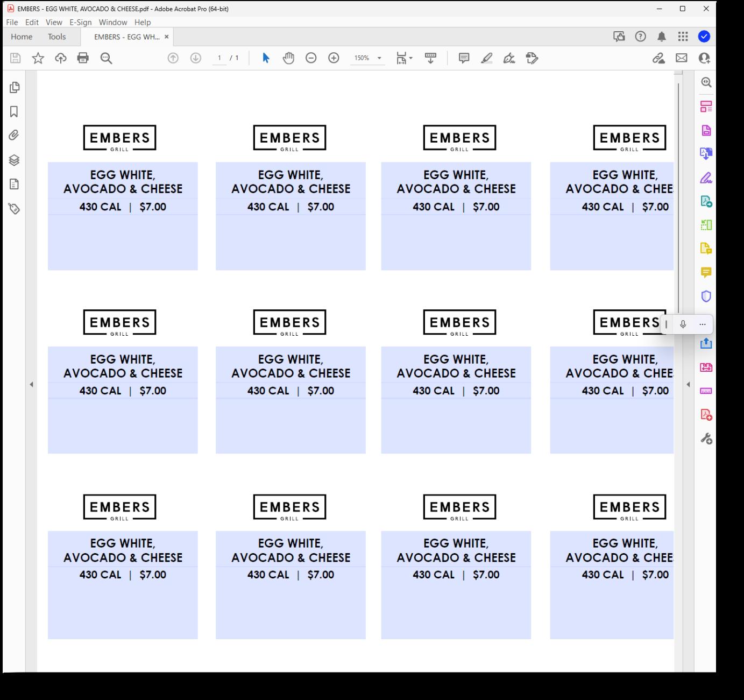The image size is (744, 700).
Task: Upload the file to cloud storage
Action: pos(61,58)
